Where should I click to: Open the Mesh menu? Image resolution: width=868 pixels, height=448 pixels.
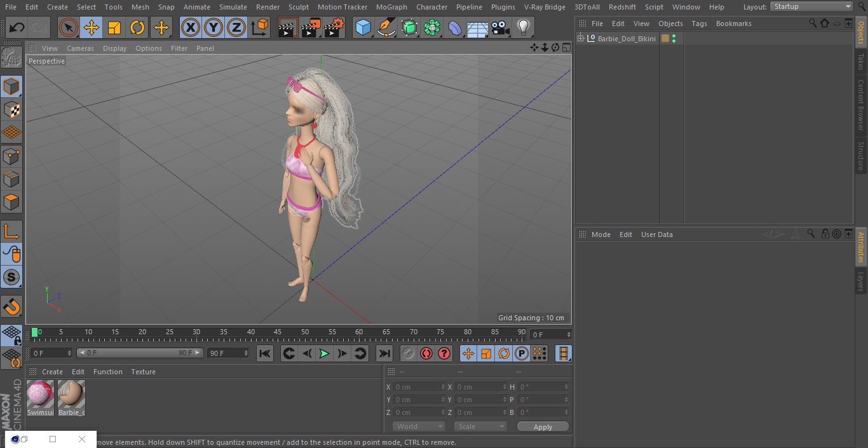pos(140,7)
